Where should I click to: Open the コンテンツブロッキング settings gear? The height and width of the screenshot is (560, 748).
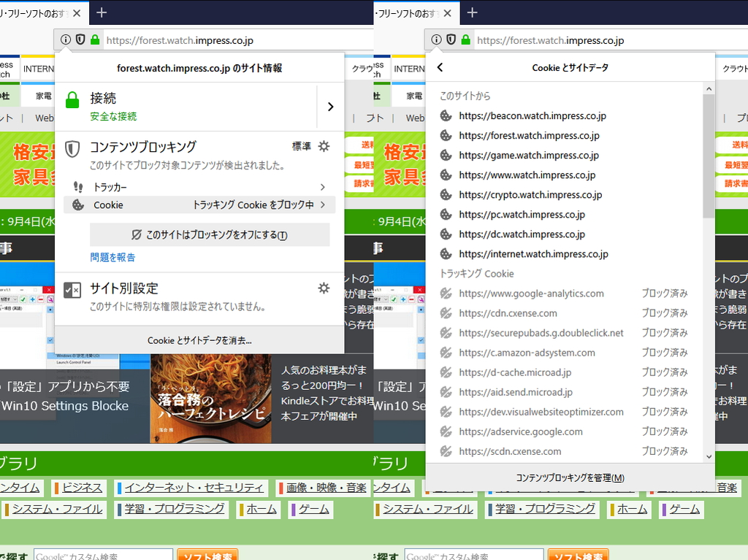[324, 146]
